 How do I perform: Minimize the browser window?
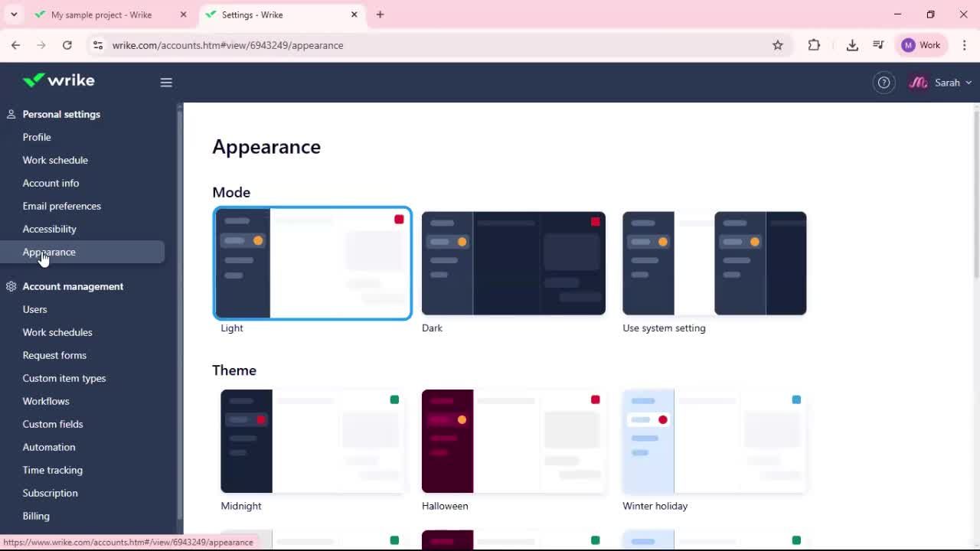click(x=897, y=15)
